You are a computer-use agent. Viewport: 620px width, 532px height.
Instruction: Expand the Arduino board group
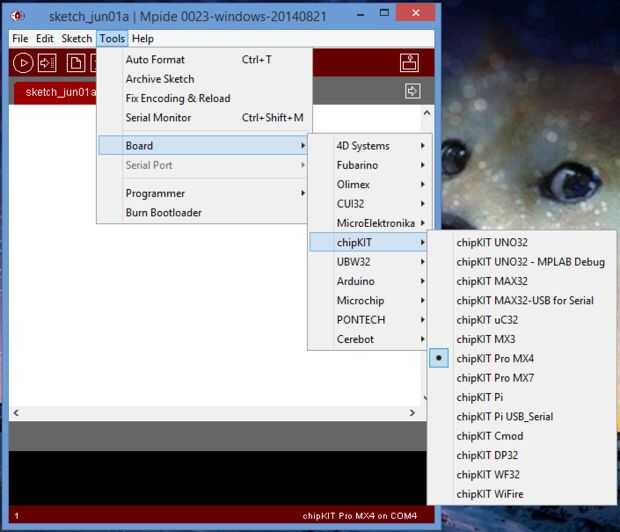(x=369, y=281)
